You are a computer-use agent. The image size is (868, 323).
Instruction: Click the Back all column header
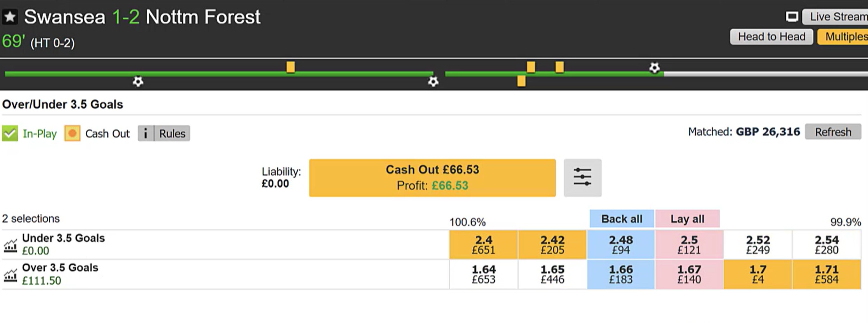coord(621,219)
